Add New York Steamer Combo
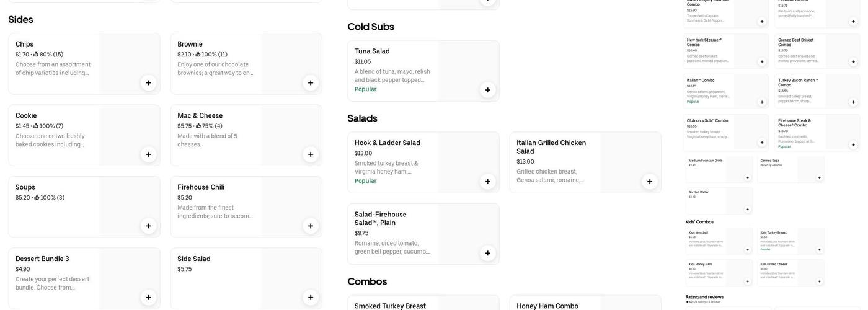The width and height of the screenshot is (868, 310). click(x=762, y=62)
